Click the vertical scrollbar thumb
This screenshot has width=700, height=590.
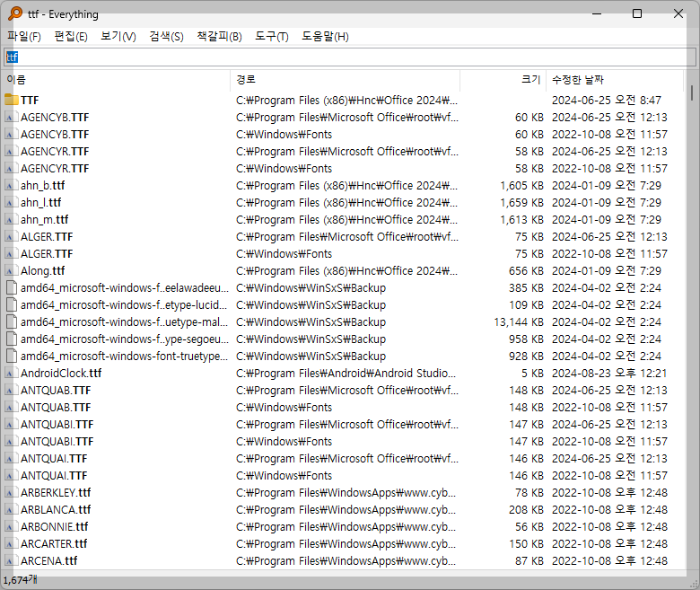tap(692, 92)
